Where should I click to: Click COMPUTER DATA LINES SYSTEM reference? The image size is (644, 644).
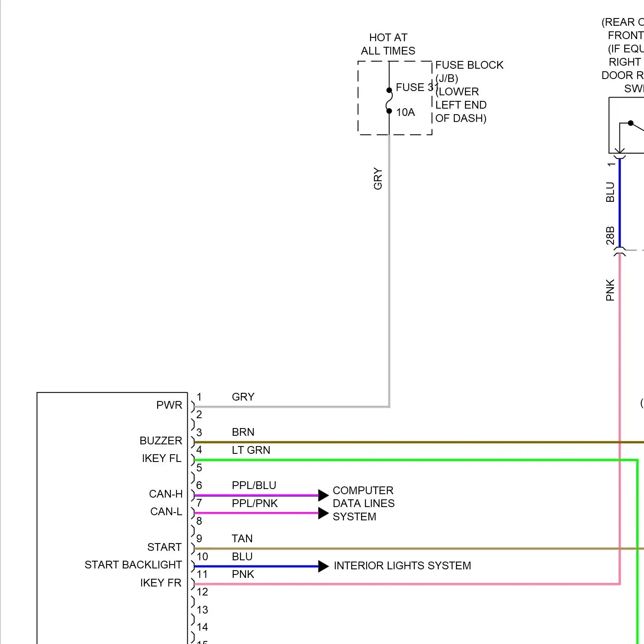coord(364,503)
